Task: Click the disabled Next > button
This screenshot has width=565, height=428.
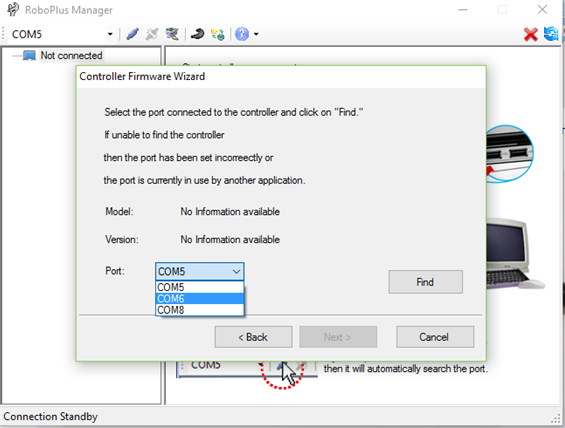Action: (338, 337)
